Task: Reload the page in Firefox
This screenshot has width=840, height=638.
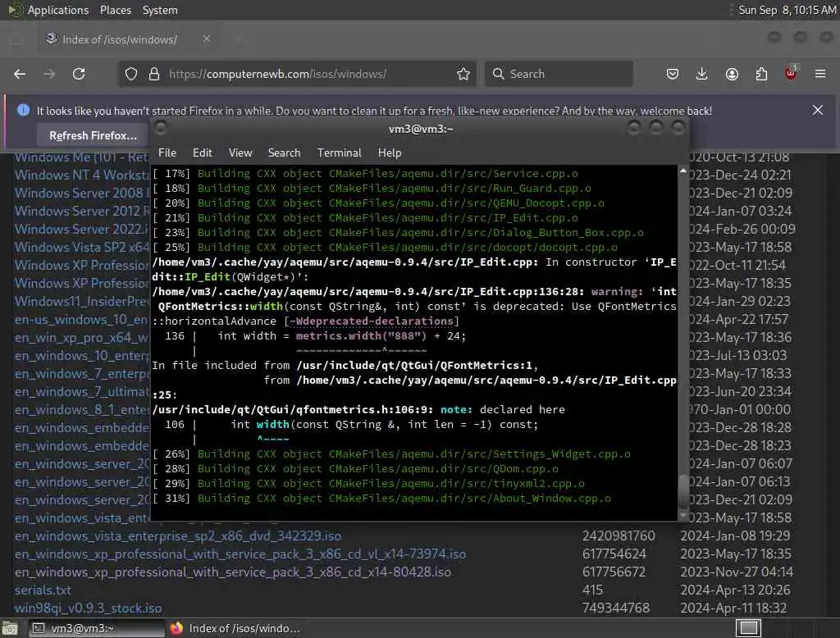Action: tap(79, 74)
